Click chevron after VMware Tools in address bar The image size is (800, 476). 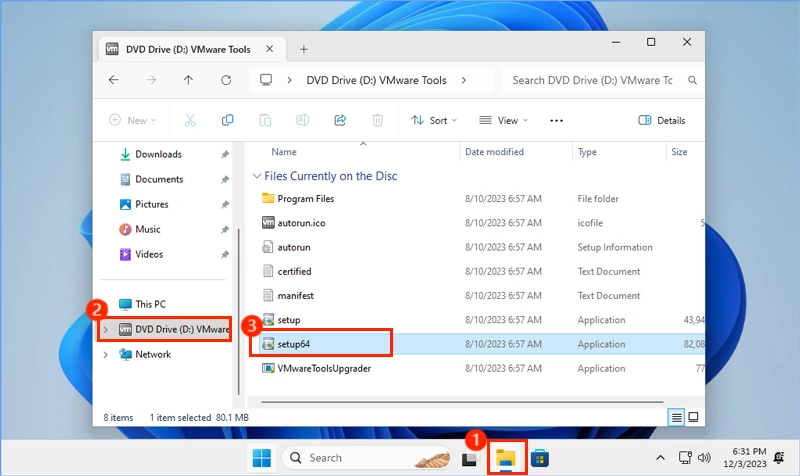(463, 80)
